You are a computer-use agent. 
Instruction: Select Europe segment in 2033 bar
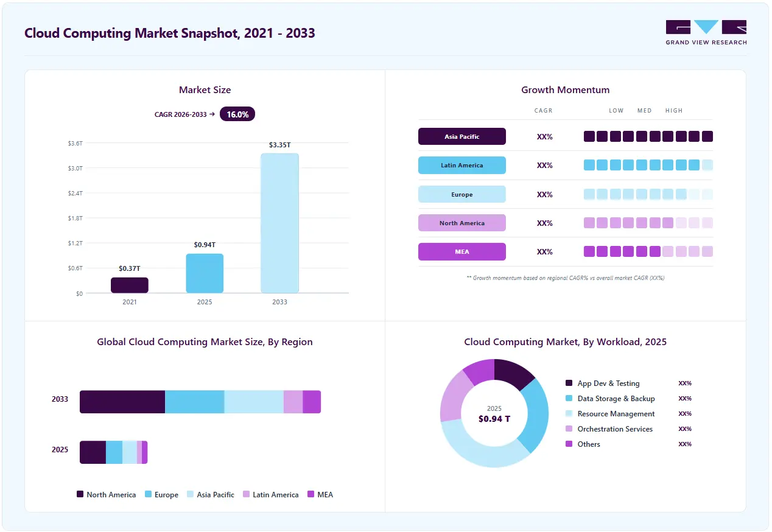(195, 402)
